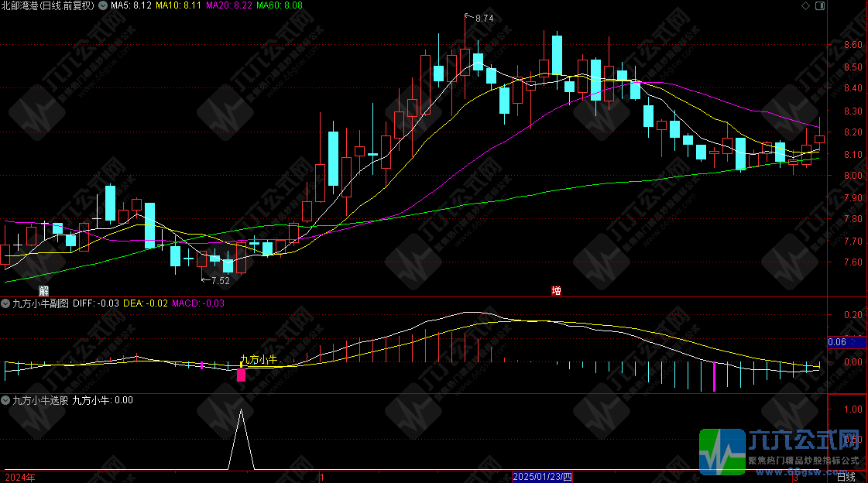
Task: Click the 增 marker icon on chart
Action: point(556,290)
